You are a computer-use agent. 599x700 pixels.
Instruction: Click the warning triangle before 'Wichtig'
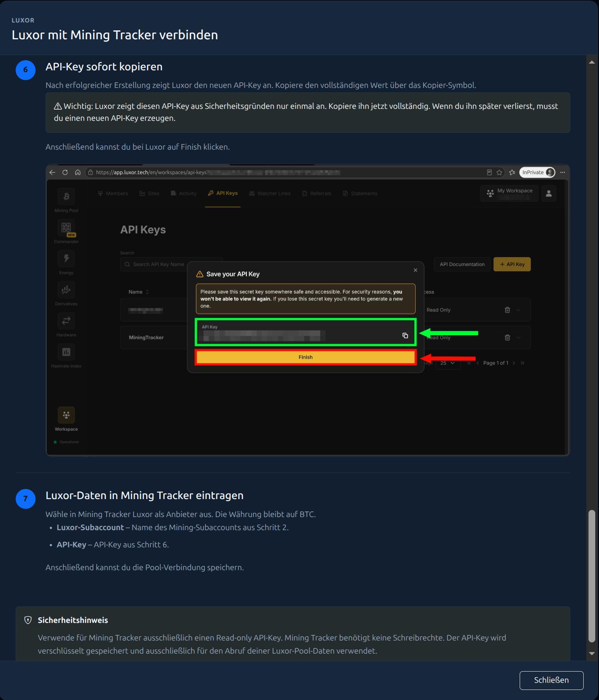[x=58, y=106]
